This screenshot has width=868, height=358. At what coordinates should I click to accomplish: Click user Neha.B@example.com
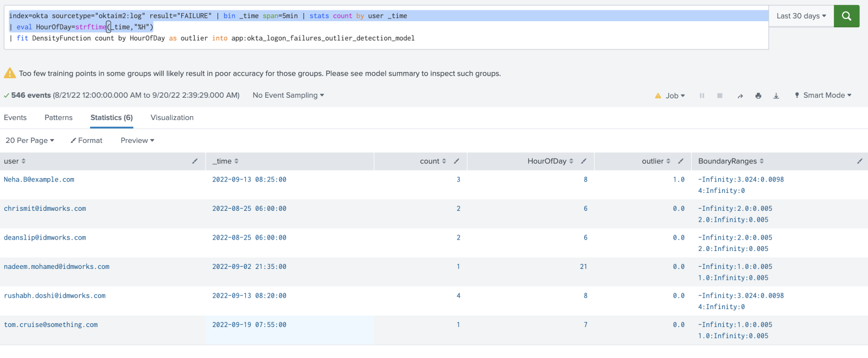[x=39, y=180]
